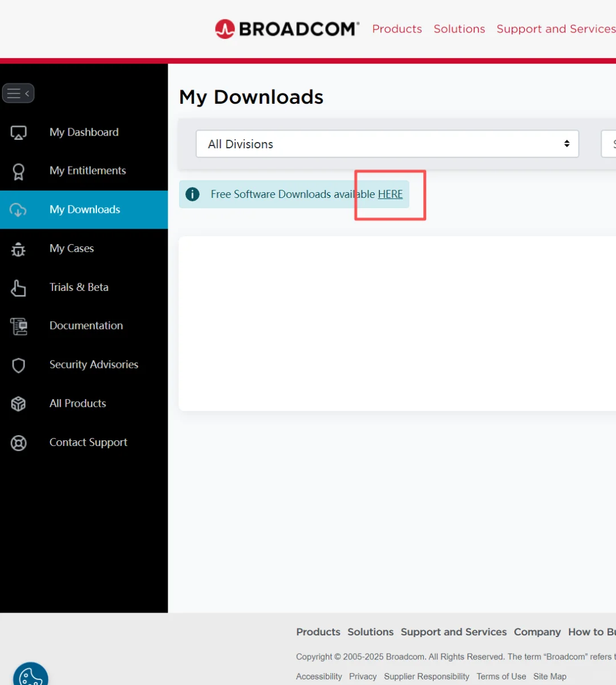Viewport: 616px width, 685px height.
Task: Click the My Cases bug icon
Action: click(18, 249)
